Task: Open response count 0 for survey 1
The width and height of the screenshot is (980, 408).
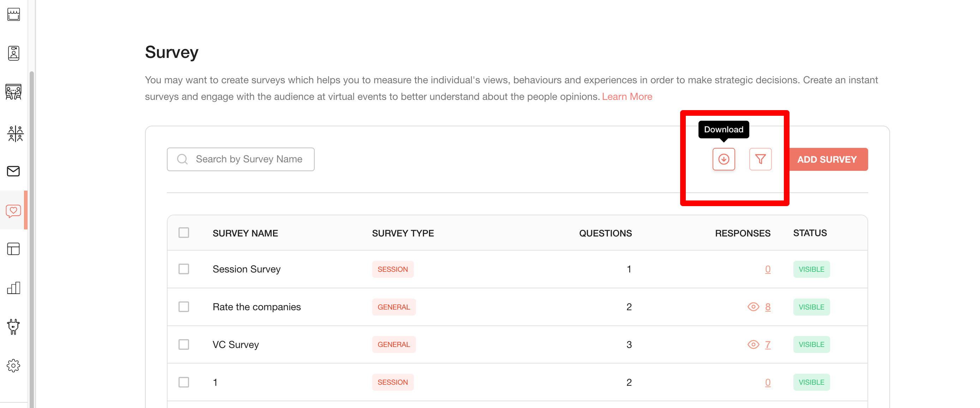Action: point(768,382)
